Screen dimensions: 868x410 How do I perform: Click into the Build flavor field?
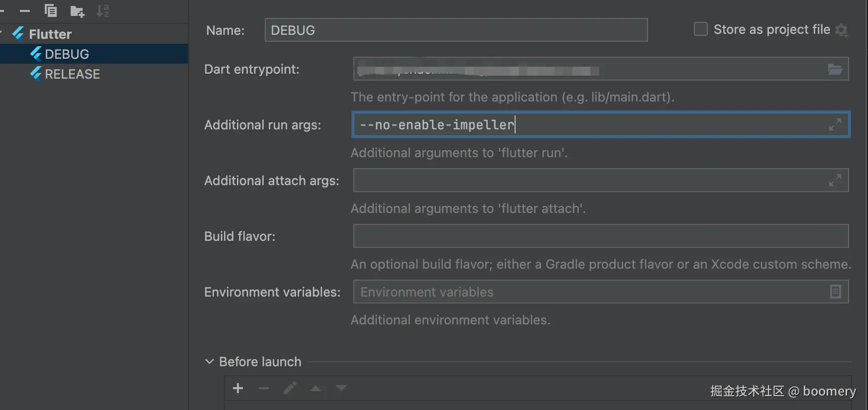(600, 236)
